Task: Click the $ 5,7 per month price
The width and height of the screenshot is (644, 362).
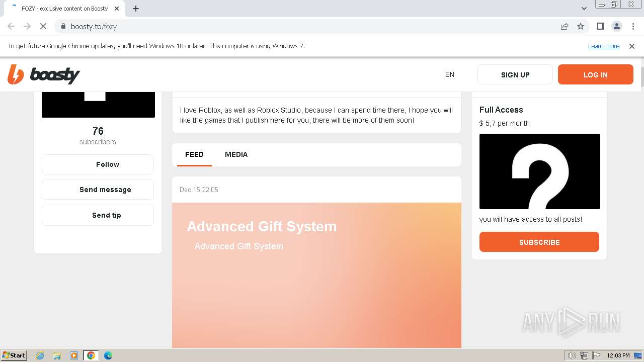Action: (505, 123)
